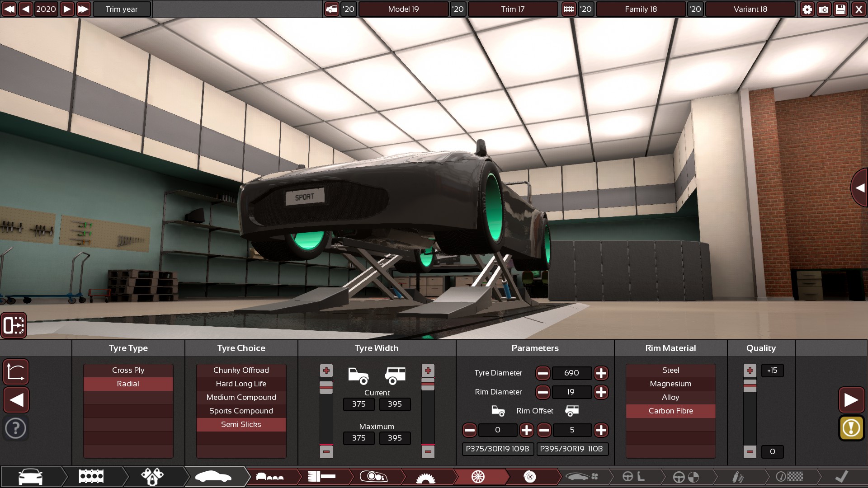This screenshot has width=868, height=488.
Task: Decrease front tyre width with minus
Action: point(326,451)
